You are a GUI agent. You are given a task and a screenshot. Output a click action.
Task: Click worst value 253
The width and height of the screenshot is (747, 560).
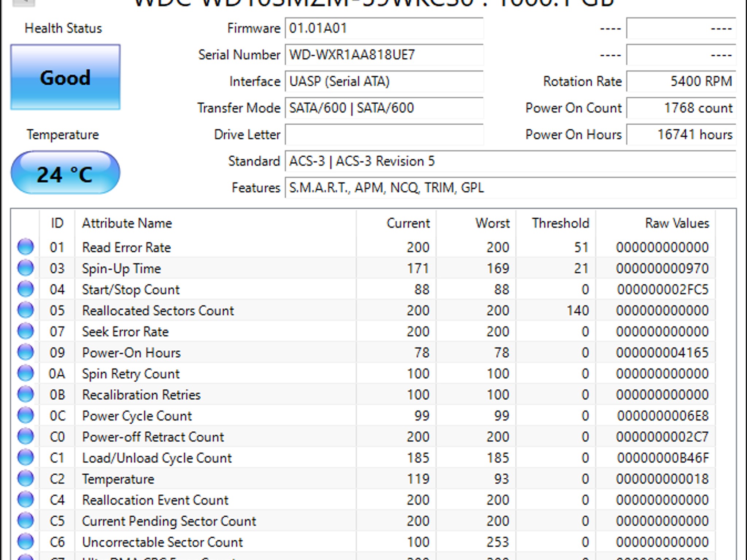tap(498, 542)
